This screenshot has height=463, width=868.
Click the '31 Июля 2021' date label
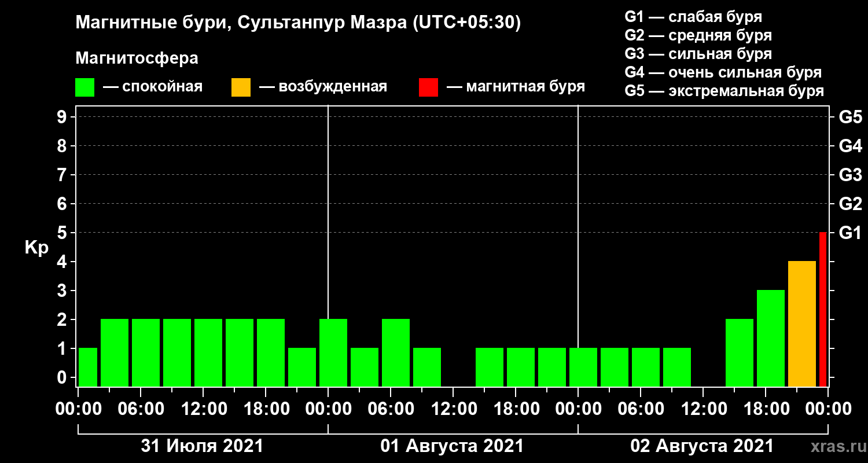click(203, 446)
